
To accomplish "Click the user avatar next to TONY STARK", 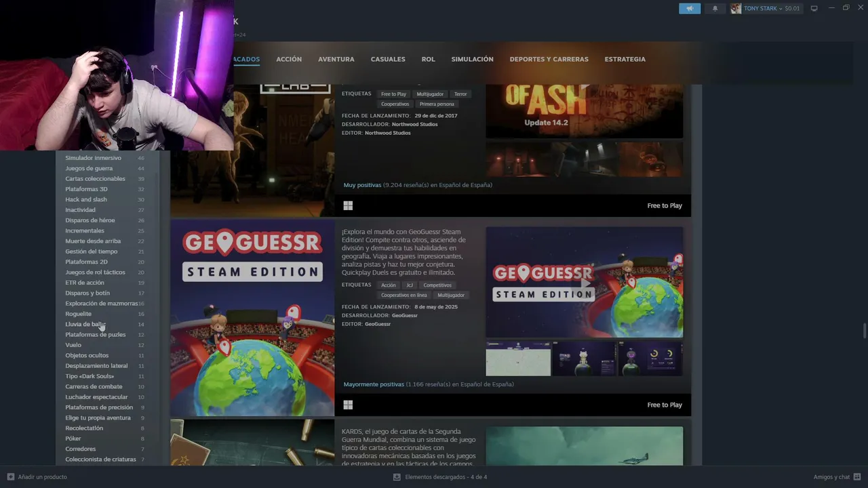I will click(736, 8).
